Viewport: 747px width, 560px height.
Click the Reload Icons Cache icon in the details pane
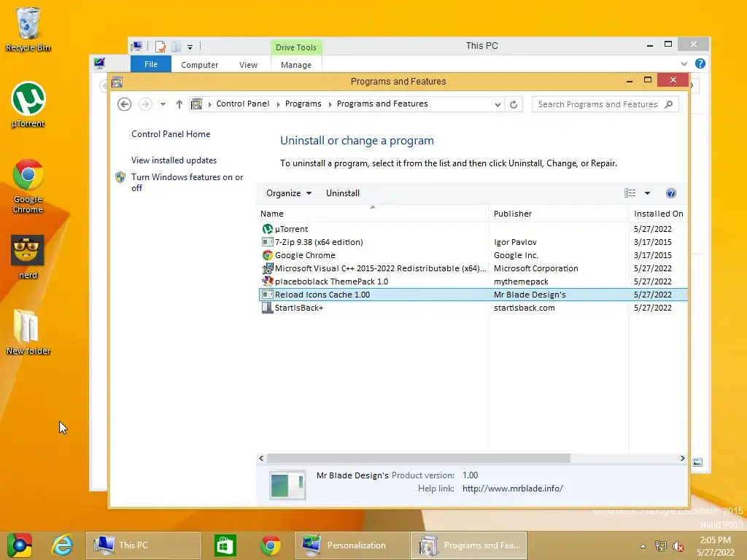click(x=287, y=485)
